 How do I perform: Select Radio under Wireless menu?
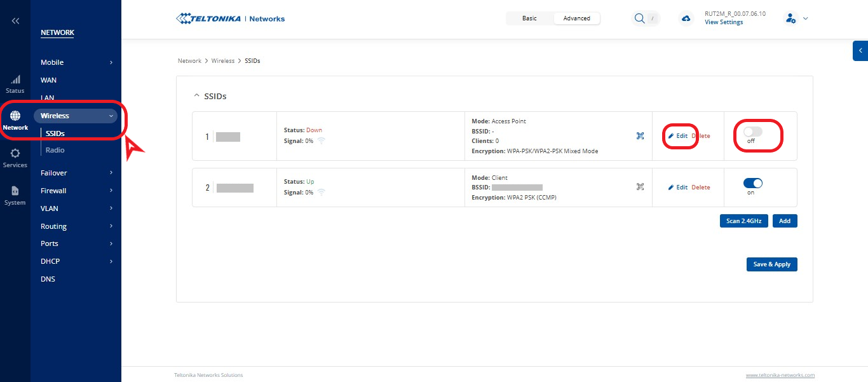(55, 150)
